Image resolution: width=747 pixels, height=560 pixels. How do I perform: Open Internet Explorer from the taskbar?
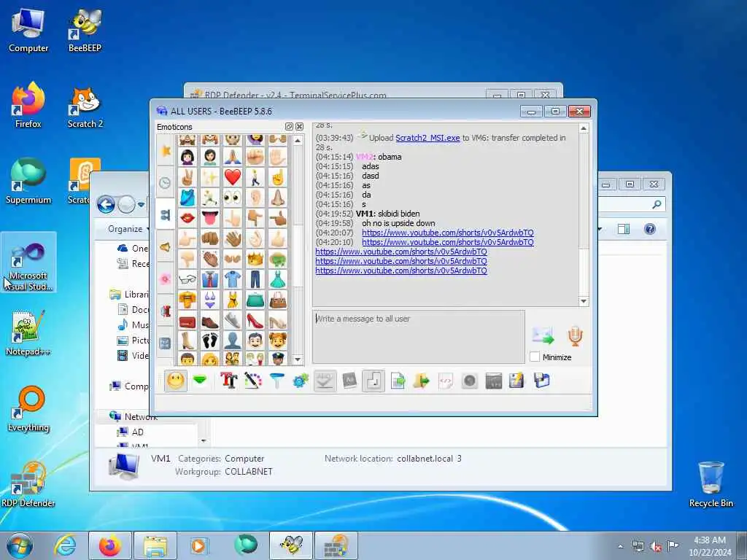tap(65, 545)
